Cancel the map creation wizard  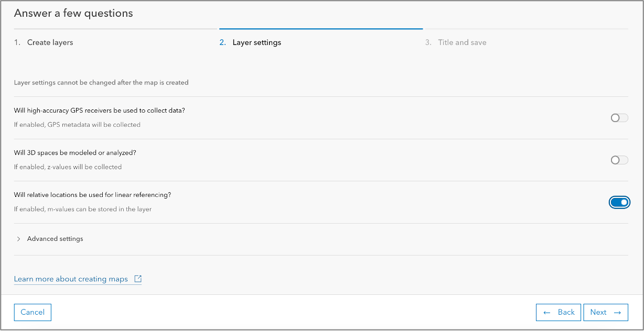[x=33, y=312]
